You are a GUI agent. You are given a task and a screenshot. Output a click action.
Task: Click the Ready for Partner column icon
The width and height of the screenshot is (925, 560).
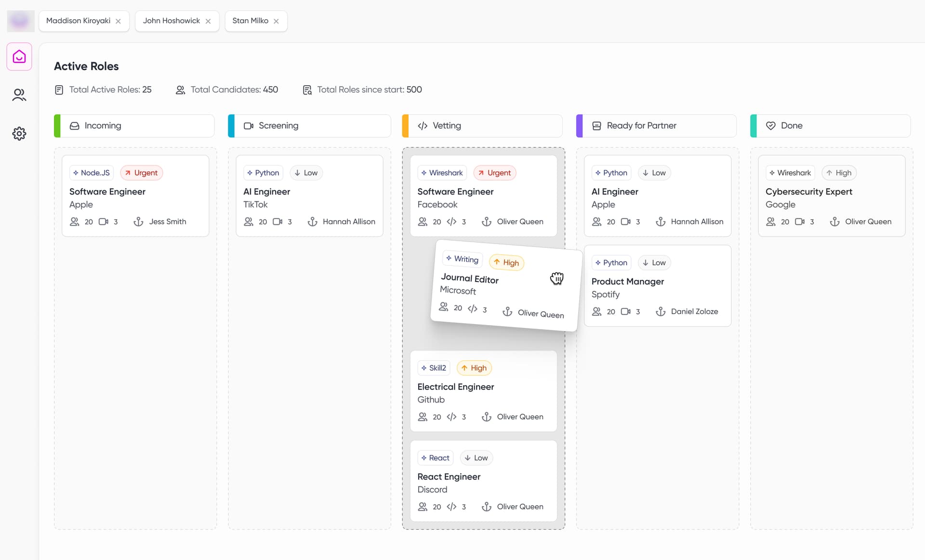pyautogui.click(x=596, y=126)
